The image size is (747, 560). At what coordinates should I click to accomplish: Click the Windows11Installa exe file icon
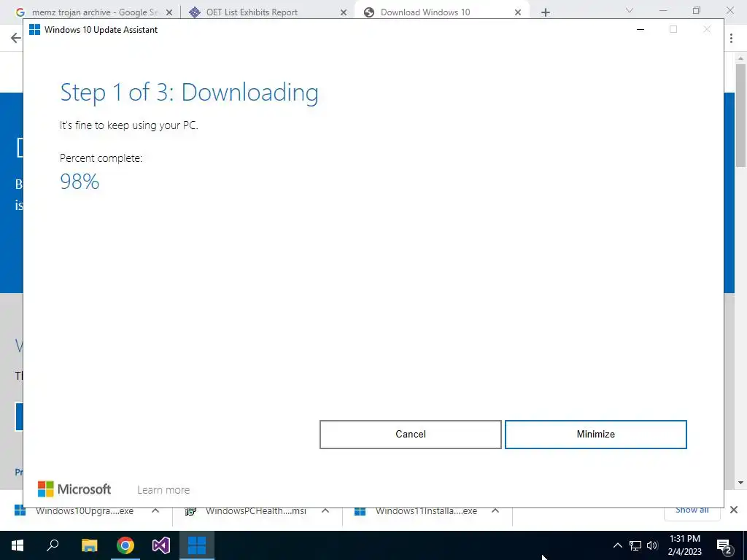360,511
